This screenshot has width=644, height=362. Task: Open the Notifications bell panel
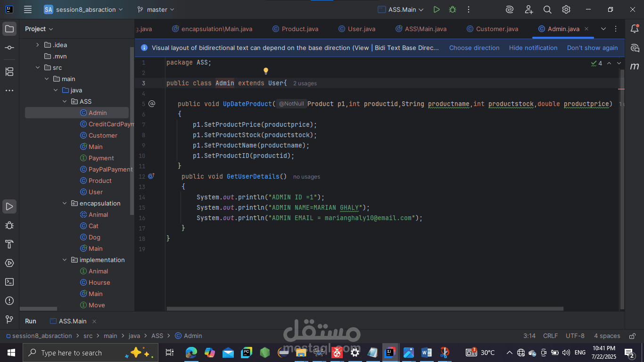click(x=635, y=29)
